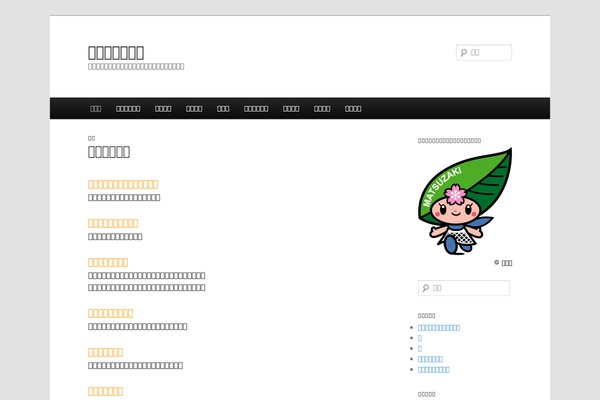Click the site title in the header
600x400 pixels.
pyautogui.click(x=116, y=52)
